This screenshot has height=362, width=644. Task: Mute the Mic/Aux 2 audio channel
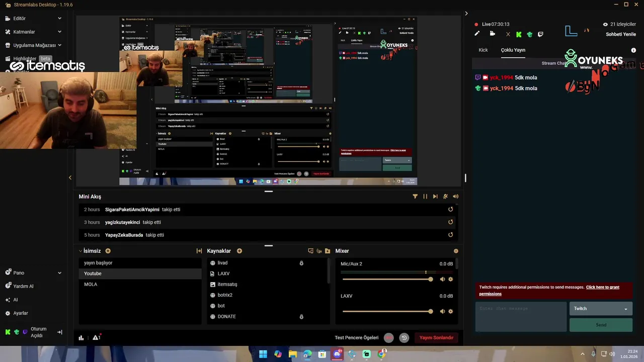click(x=442, y=279)
